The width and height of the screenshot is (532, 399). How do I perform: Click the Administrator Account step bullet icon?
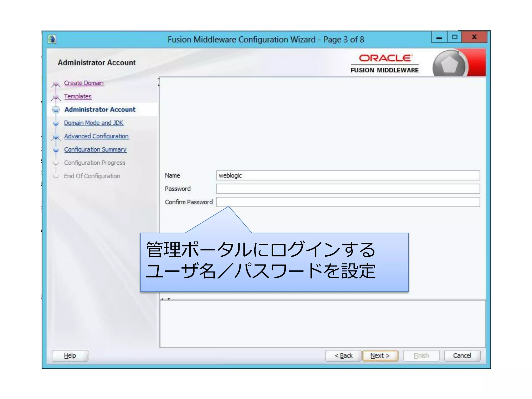click(x=56, y=110)
